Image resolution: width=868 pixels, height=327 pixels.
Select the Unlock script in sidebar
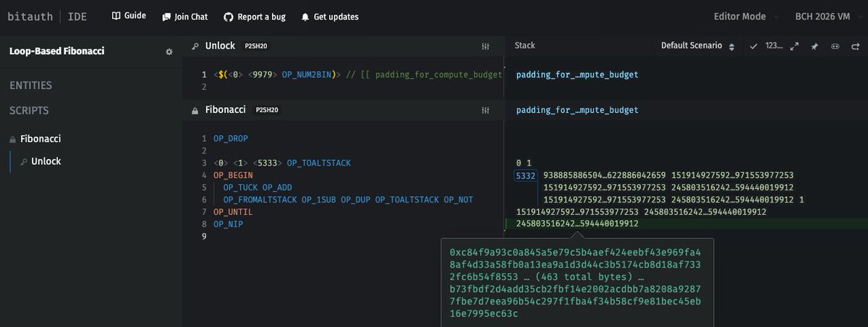[x=46, y=161]
